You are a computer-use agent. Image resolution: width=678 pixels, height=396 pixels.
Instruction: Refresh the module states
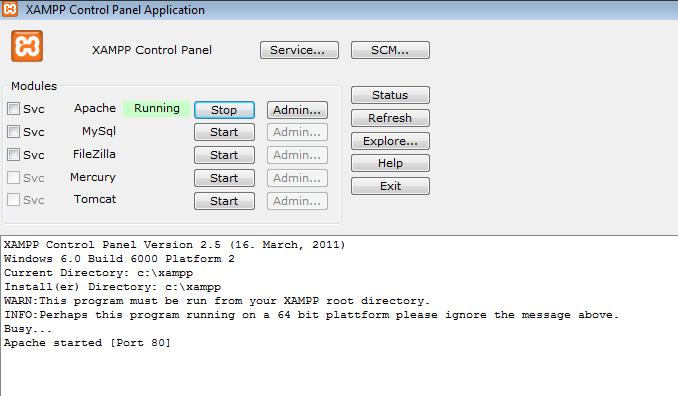[x=390, y=118]
